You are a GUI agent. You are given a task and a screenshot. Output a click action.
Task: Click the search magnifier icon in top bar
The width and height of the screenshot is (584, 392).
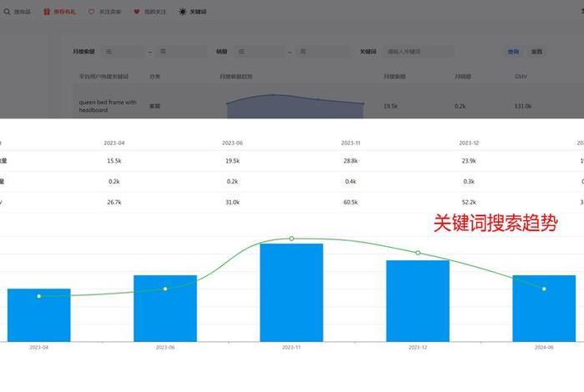click(x=7, y=12)
